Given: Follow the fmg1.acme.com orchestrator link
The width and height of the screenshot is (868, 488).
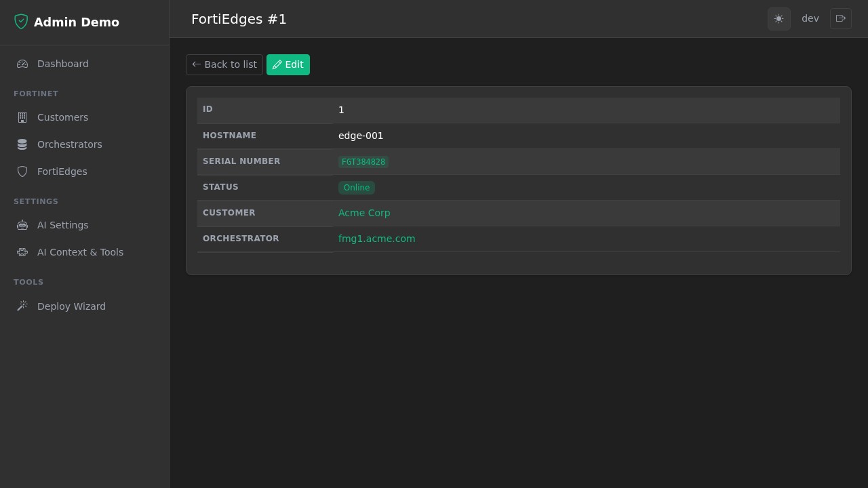Looking at the screenshot, I should pos(377,239).
